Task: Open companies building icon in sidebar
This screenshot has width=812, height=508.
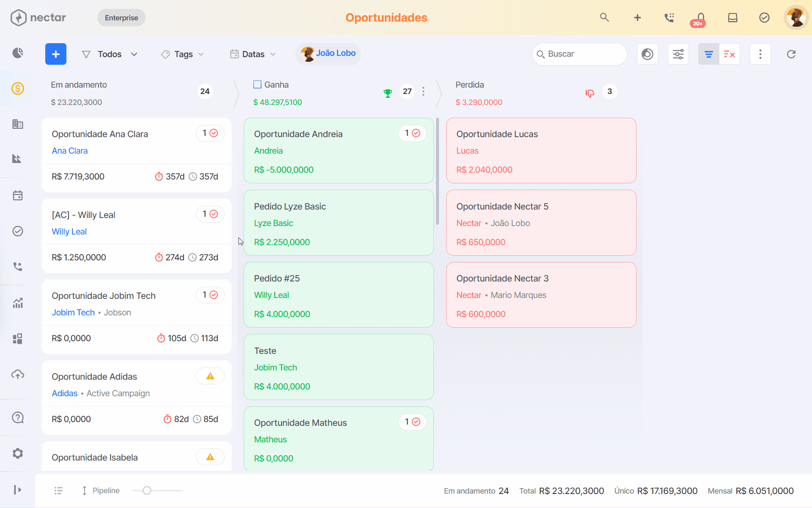Action: coord(18,124)
